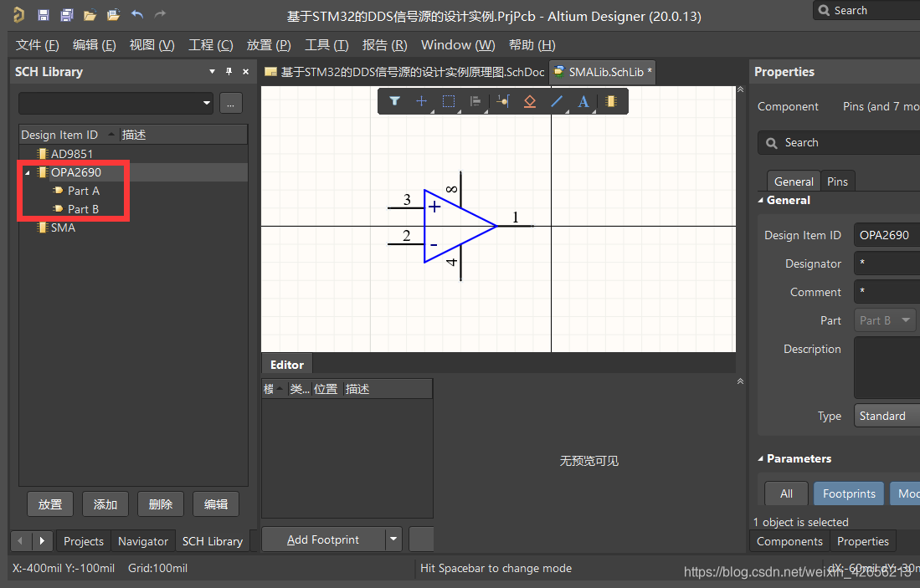Click the Editor tab below canvas
The height and width of the screenshot is (588, 920).
(287, 365)
